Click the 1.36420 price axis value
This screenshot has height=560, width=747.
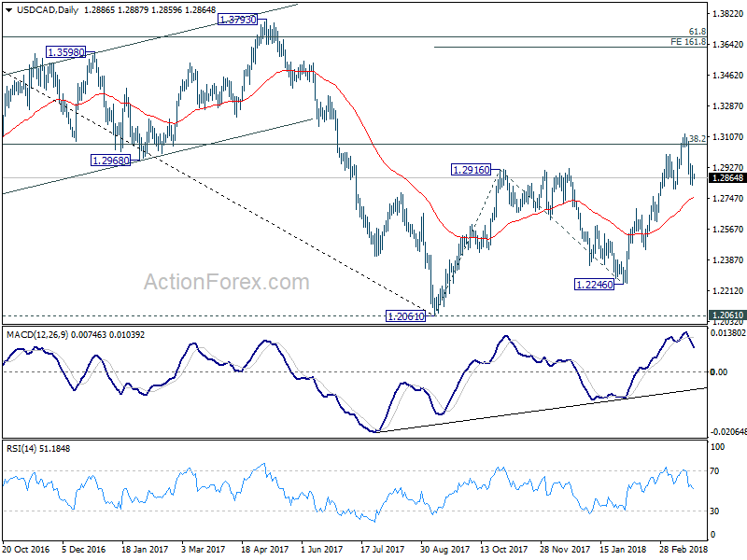click(x=727, y=44)
